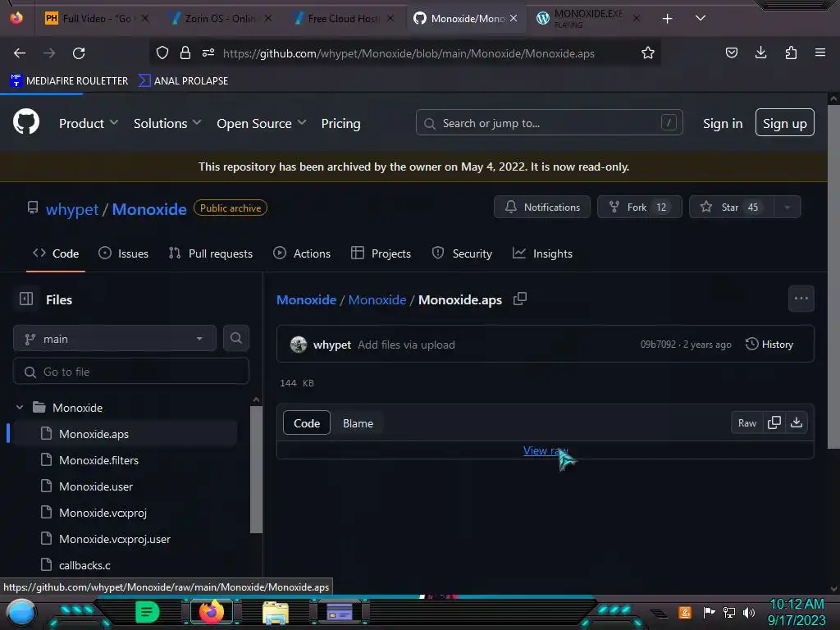Screen dimensions: 840x630
Task: Open the Actions tab
Action: (302, 253)
